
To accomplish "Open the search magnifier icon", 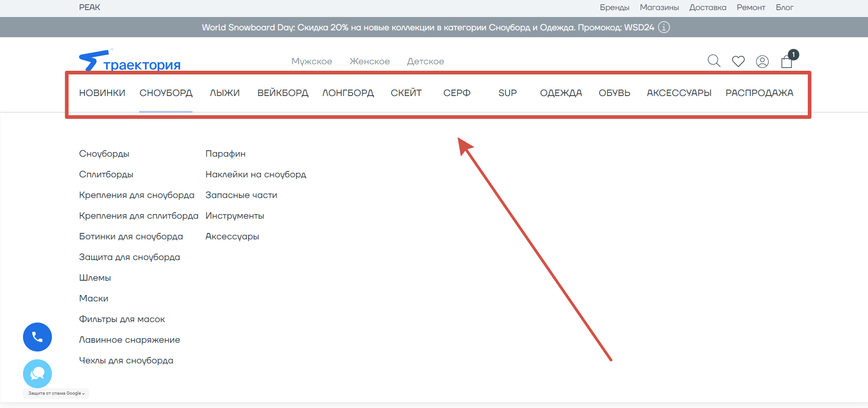I will click(714, 61).
